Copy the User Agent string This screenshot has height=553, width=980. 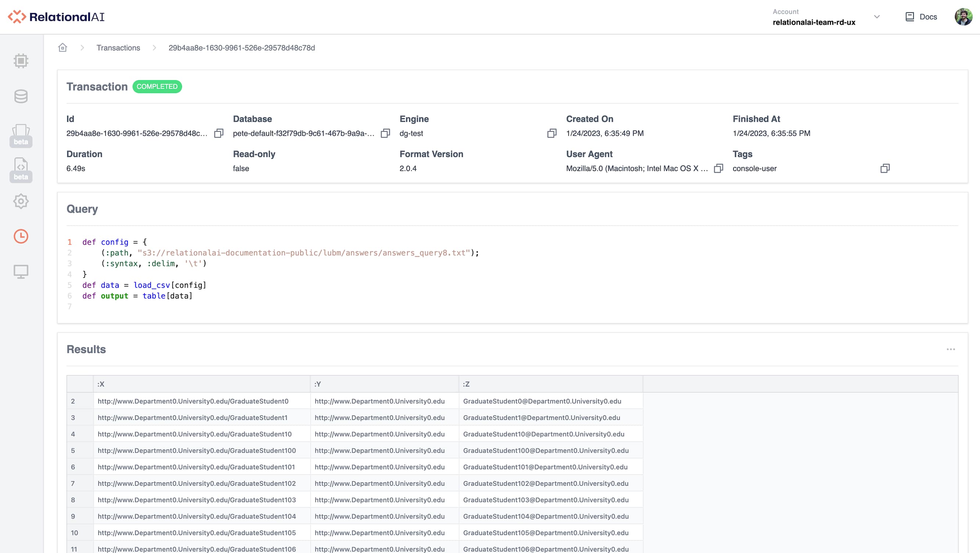pyautogui.click(x=718, y=168)
